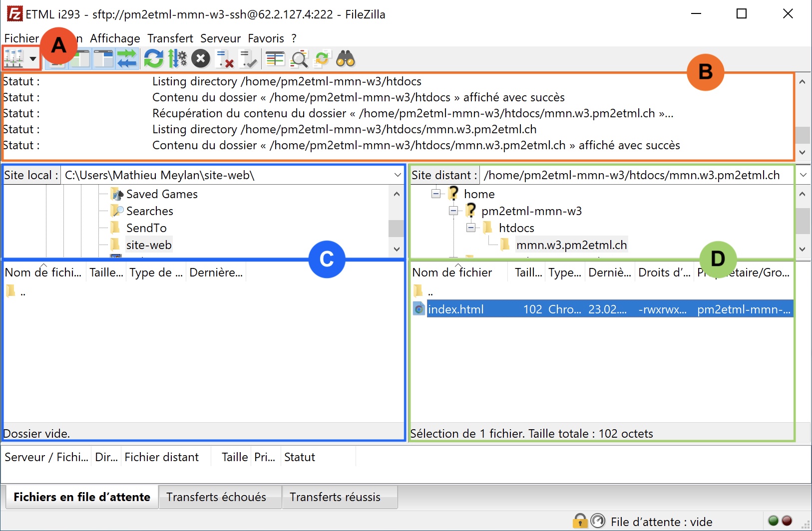Image resolution: width=812 pixels, height=531 pixels.
Task: Select mmn.w3.pm2etml.ch in the remote tree
Action: [x=571, y=245]
